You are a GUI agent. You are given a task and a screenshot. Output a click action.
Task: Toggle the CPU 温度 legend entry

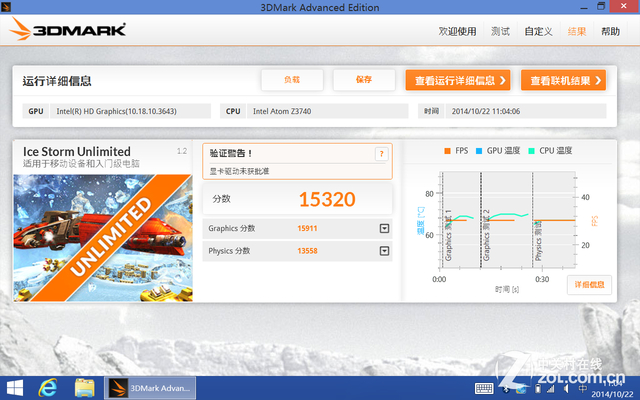[x=550, y=151]
